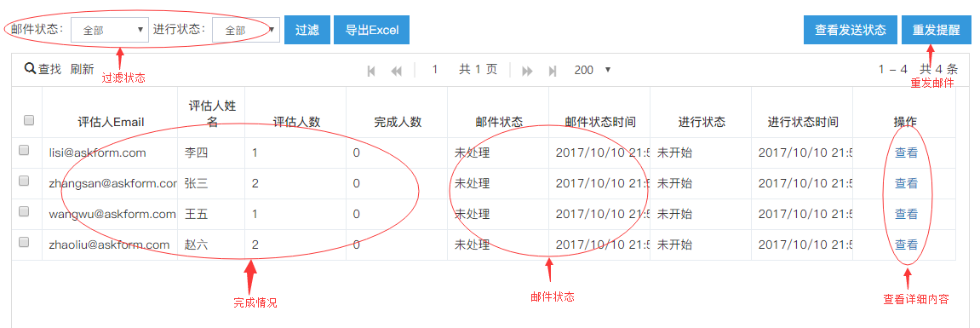This screenshot has height=328, width=980.
Task: Click 未开始 status in 赵六 row
Action: point(674,245)
